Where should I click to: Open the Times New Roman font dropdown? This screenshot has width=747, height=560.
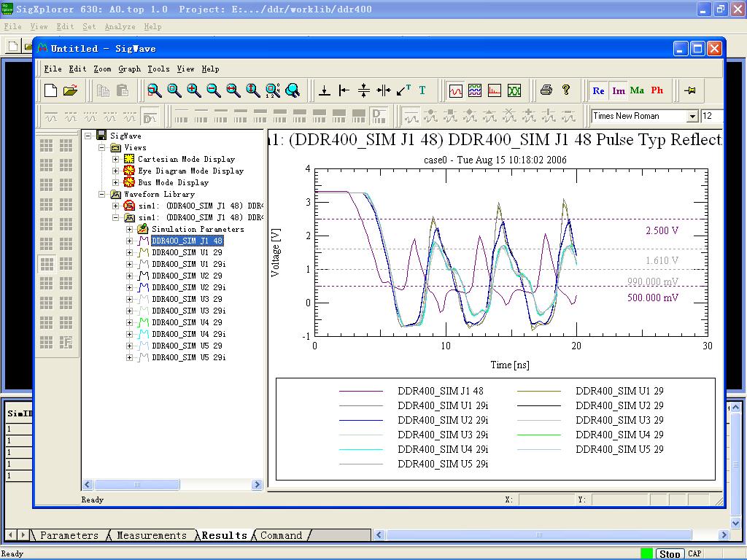[x=692, y=117]
